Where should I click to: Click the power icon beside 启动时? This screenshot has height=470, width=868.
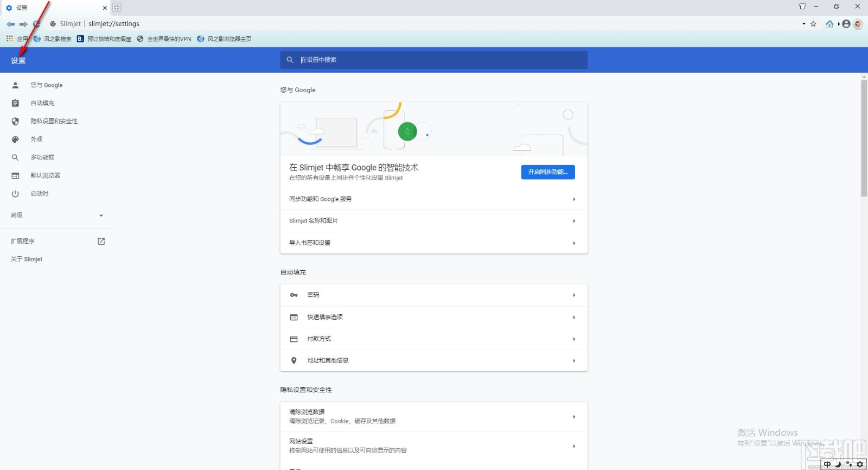click(15, 194)
